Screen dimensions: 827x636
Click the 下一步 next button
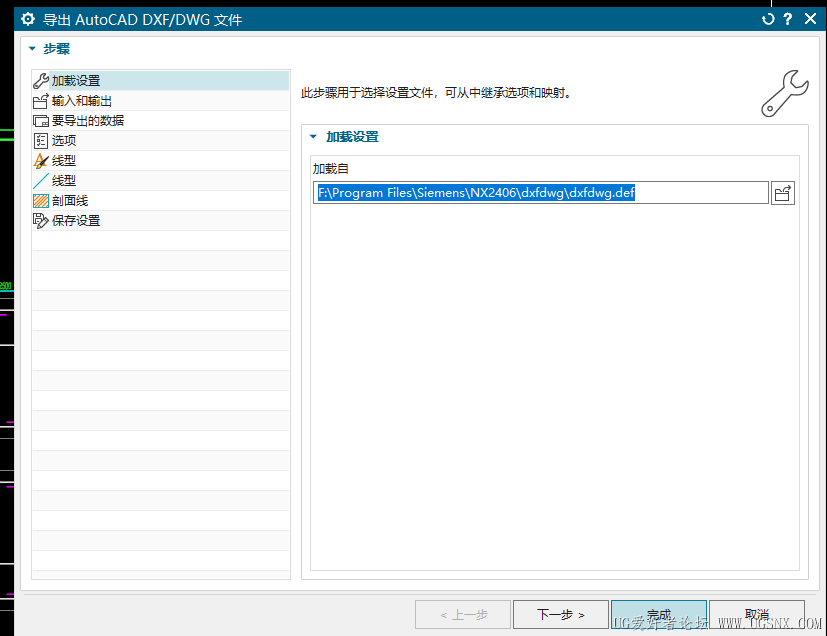(561, 614)
